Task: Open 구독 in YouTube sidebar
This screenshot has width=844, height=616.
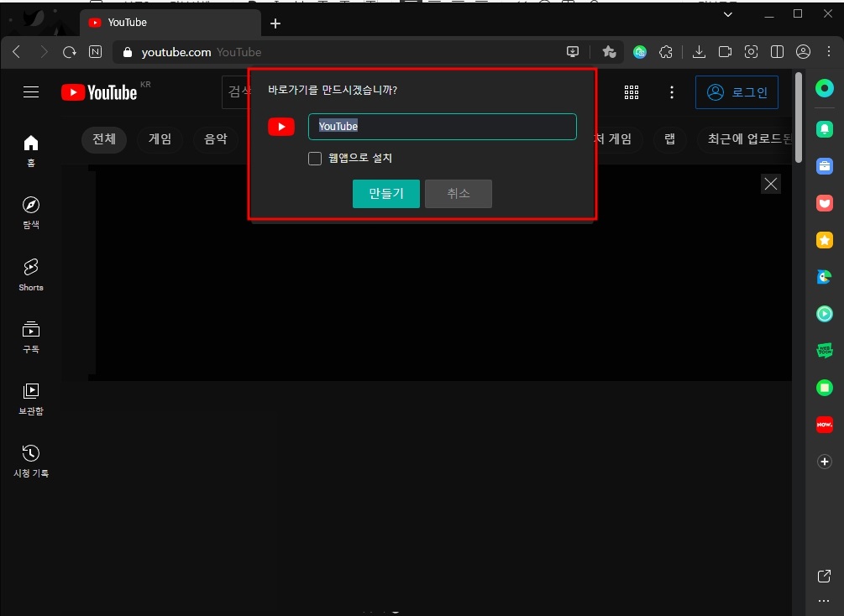Action: click(x=31, y=337)
